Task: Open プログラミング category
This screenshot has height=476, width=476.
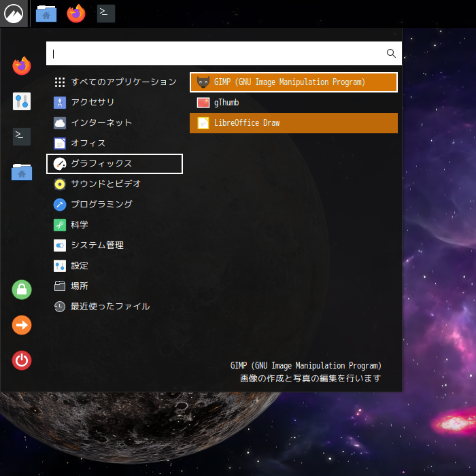Action: (x=114, y=205)
